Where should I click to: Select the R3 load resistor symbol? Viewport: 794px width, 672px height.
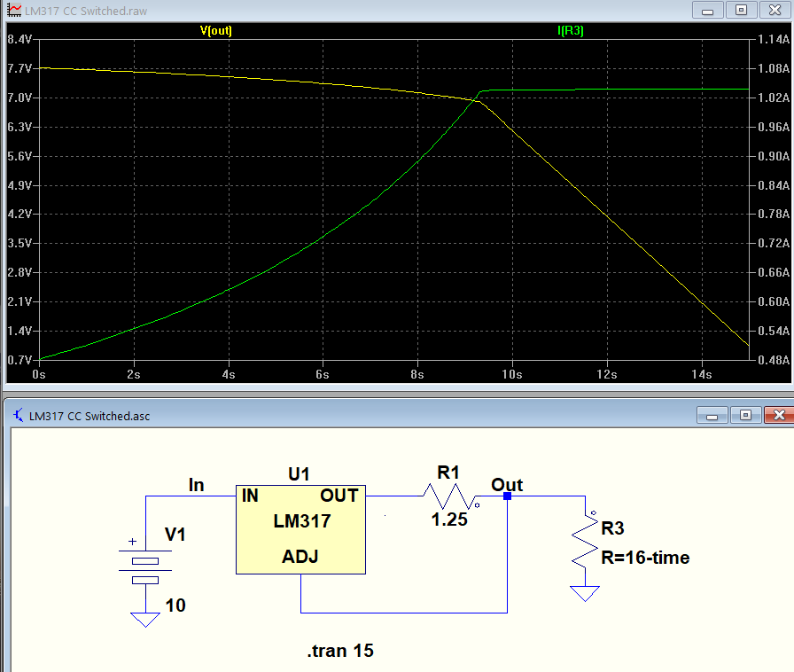point(585,539)
